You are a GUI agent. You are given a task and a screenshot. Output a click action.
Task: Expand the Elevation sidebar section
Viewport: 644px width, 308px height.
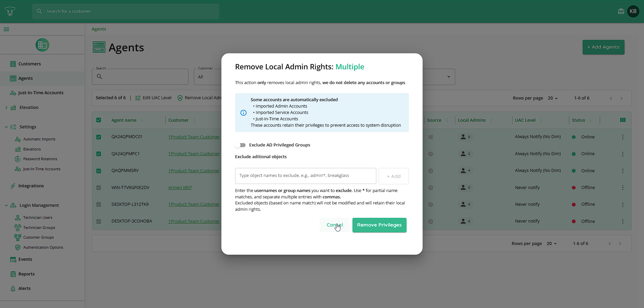(x=6, y=108)
